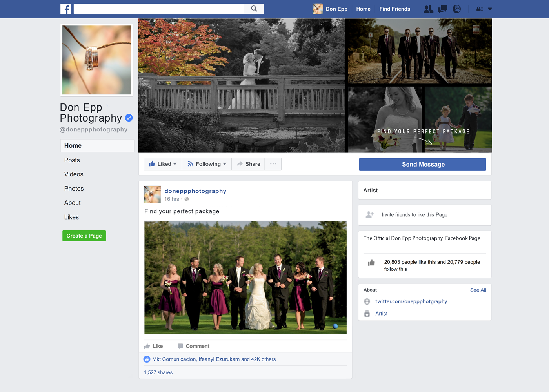Open the 1,527 shares link
This screenshot has width=549, height=392.
(158, 372)
